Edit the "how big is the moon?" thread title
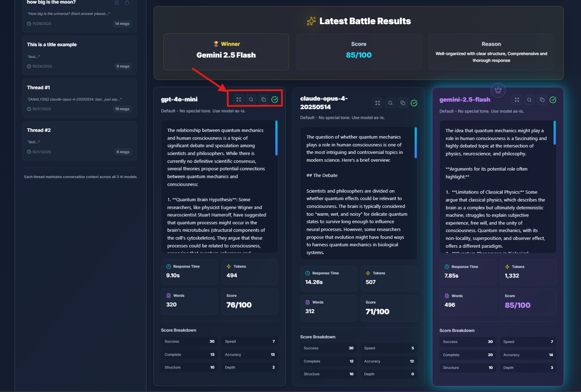This screenshot has width=581, height=392. click(x=117, y=2)
